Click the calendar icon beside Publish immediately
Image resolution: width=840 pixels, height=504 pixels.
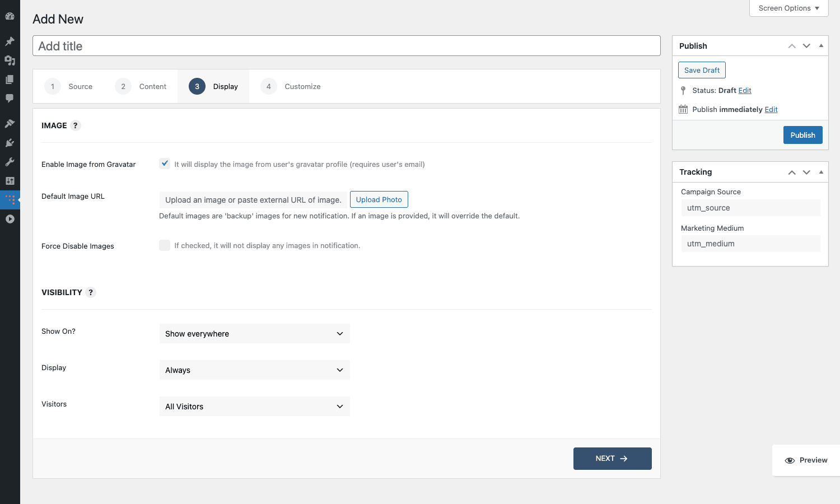tap(683, 109)
